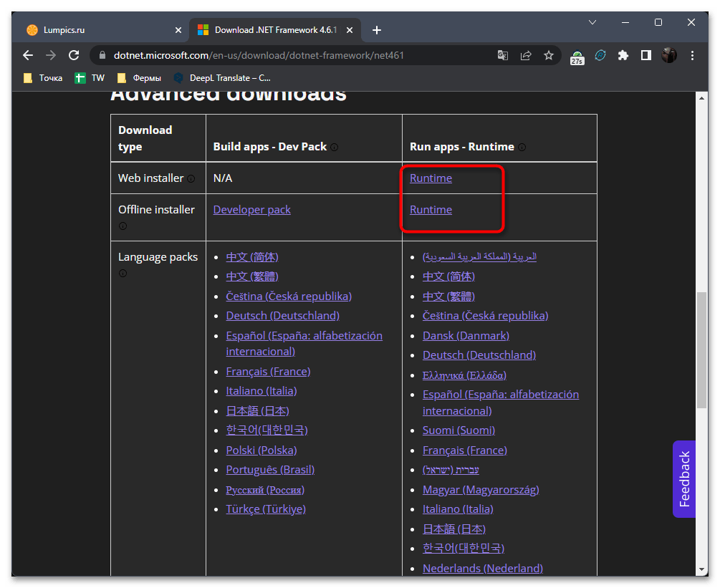This screenshot has width=720, height=588.
Task: Minimize the Chrome window
Action: click(x=625, y=22)
